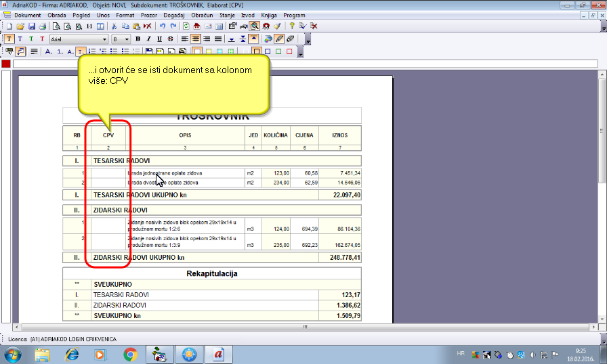Cut selection with the scissors icon

[x=114, y=26]
